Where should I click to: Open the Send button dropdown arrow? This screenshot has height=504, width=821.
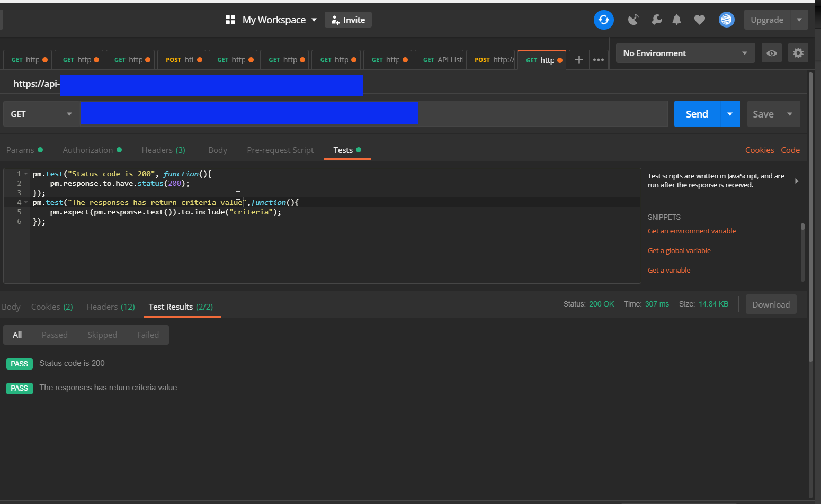pyautogui.click(x=730, y=114)
